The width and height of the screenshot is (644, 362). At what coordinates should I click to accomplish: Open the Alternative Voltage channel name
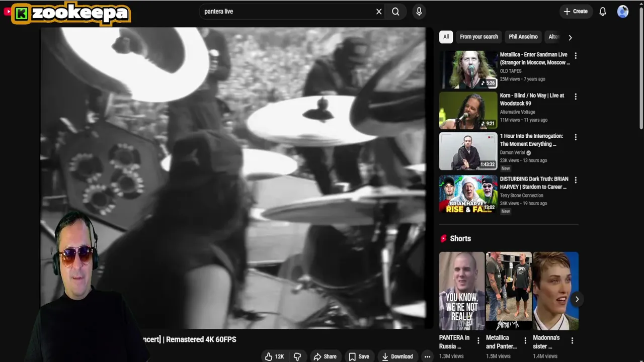click(517, 112)
